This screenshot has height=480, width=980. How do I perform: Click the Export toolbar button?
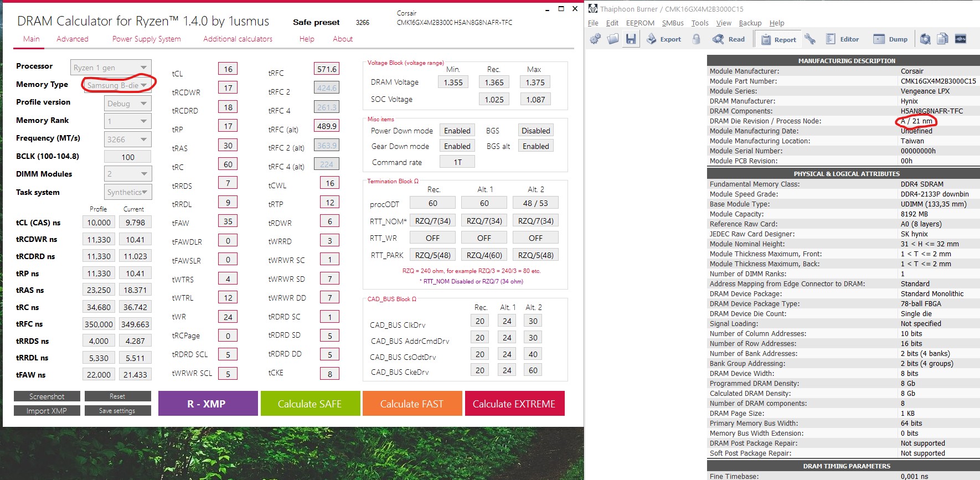pos(664,39)
